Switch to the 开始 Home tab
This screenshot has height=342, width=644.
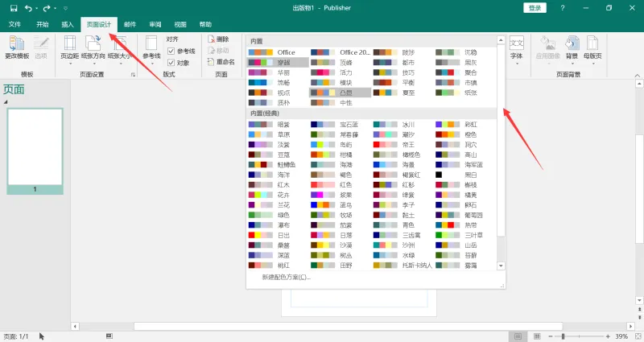pyautogui.click(x=43, y=25)
